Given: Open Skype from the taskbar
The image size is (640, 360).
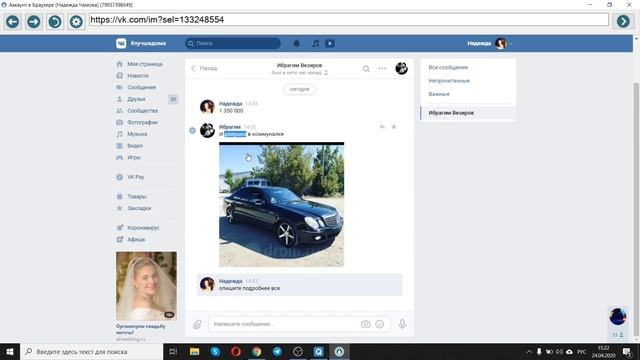Looking at the screenshot, I should [215, 351].
